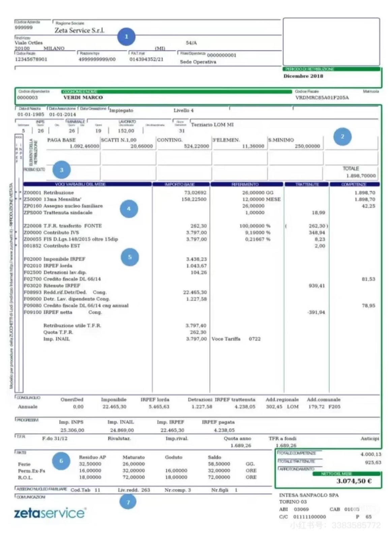Select "Z00055 FIS D.Lgs.148/2015 oltre 15dip"
The height and width of the screenshot is (539, 392).
point(71,239)
